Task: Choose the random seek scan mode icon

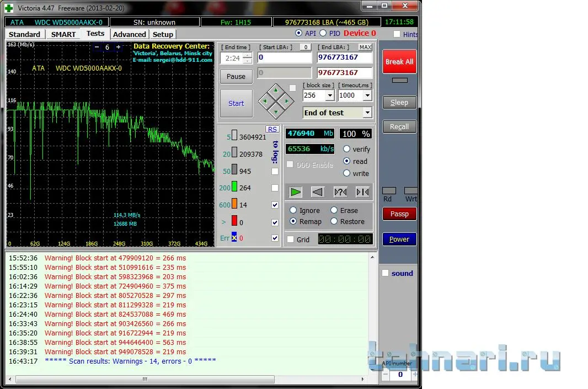Action: 340,192
